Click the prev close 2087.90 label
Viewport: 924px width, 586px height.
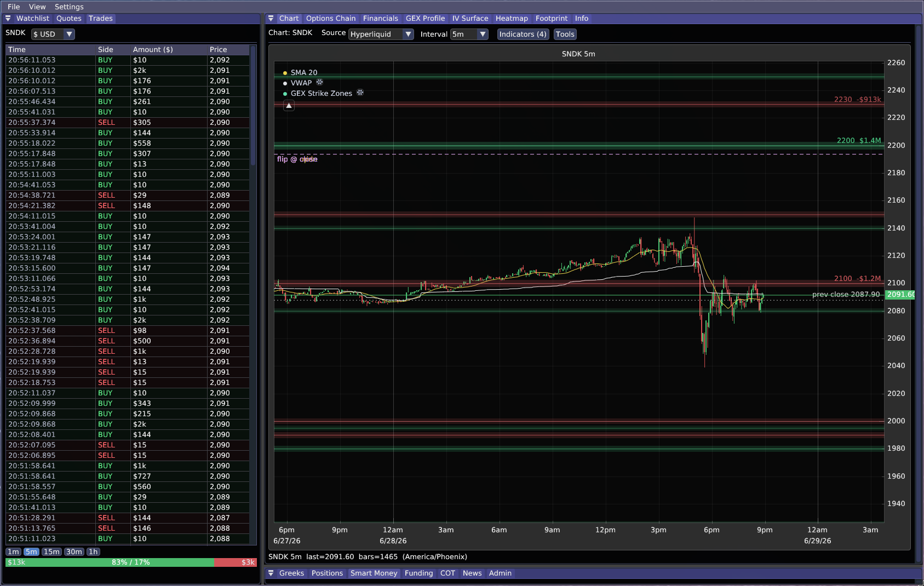(846, 294)
